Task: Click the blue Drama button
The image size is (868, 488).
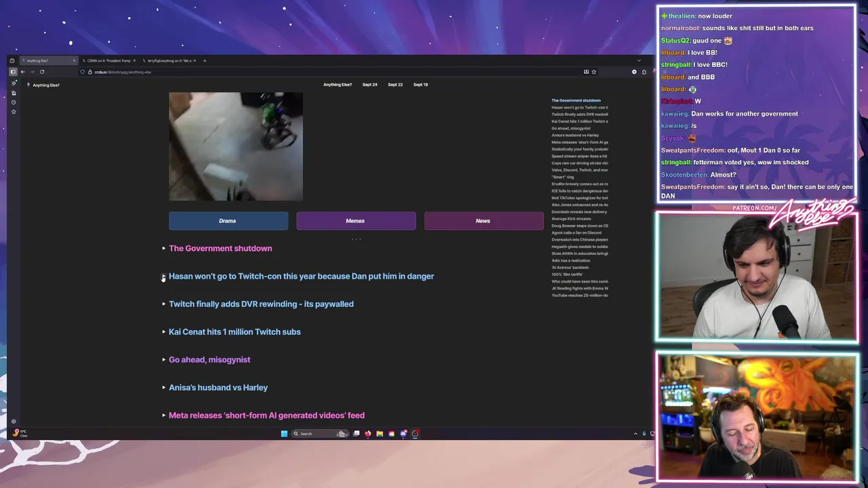Action: 229,221
